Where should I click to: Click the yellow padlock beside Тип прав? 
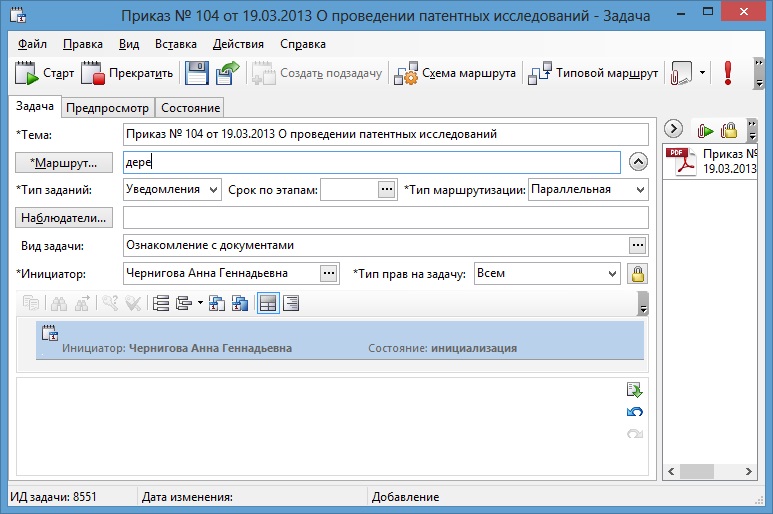(637, 274)
